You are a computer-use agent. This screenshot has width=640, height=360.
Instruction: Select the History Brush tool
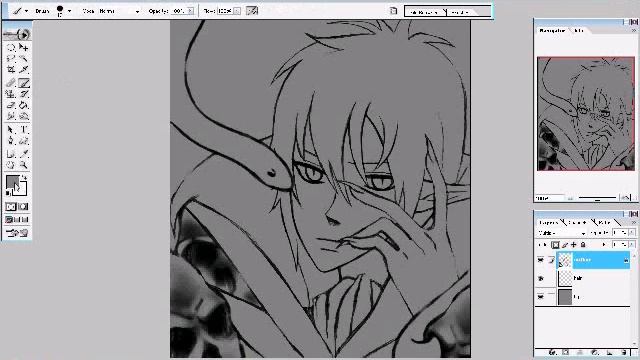point(24,94)
